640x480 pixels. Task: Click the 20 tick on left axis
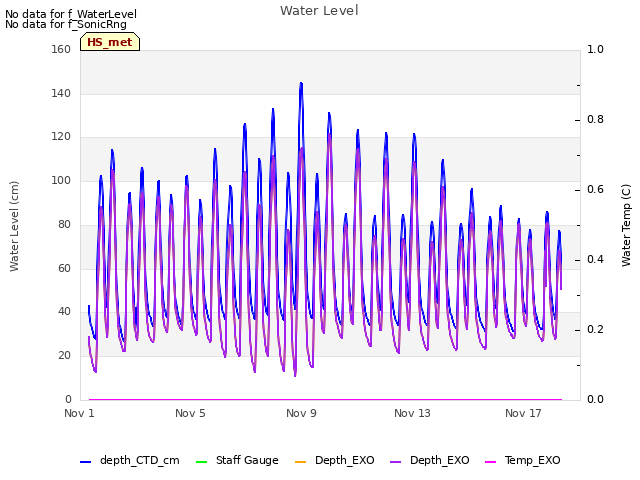[x=64, y=356]
